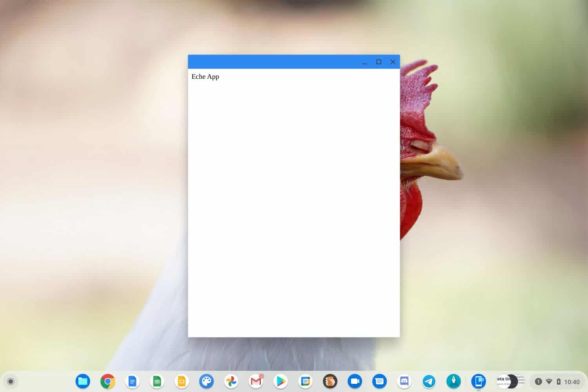Open the Messages app icon
588x392 pixels.
[379, 381]
